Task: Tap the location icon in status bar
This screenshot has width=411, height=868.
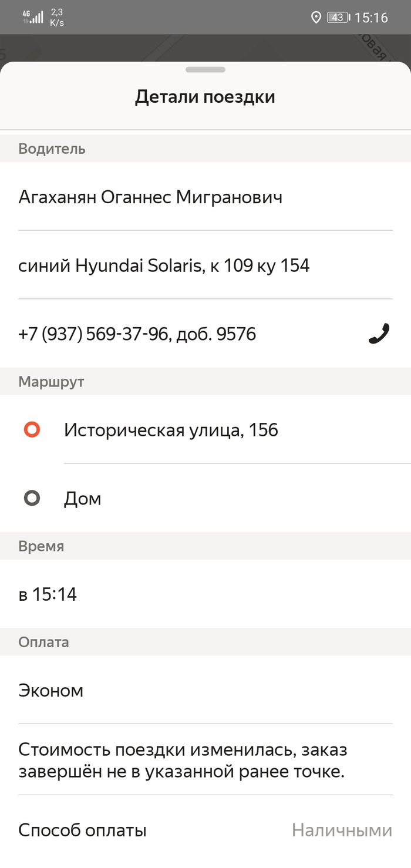Action: 316,18
